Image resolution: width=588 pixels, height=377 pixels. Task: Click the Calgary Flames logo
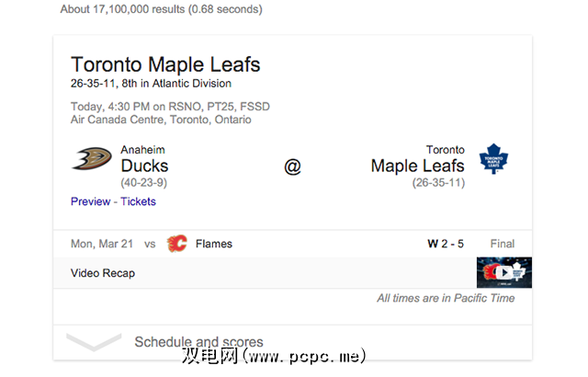176,244
